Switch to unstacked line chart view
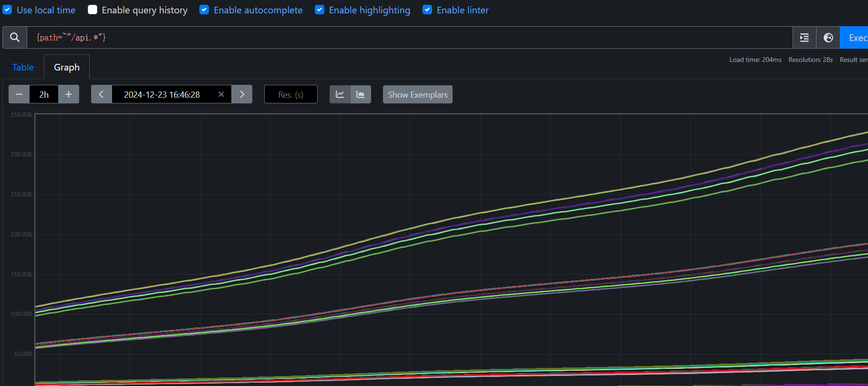Image resolution: width=868 pixels, height=386 pixels. [340, 94]
